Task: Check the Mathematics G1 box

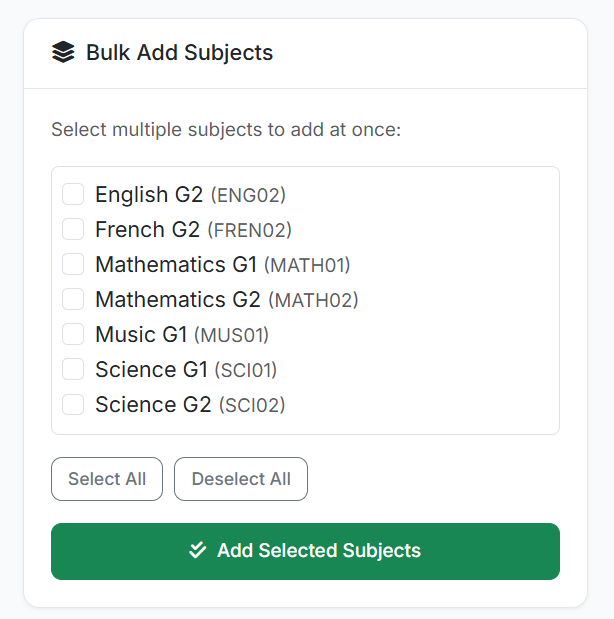Action: (73, 264)
